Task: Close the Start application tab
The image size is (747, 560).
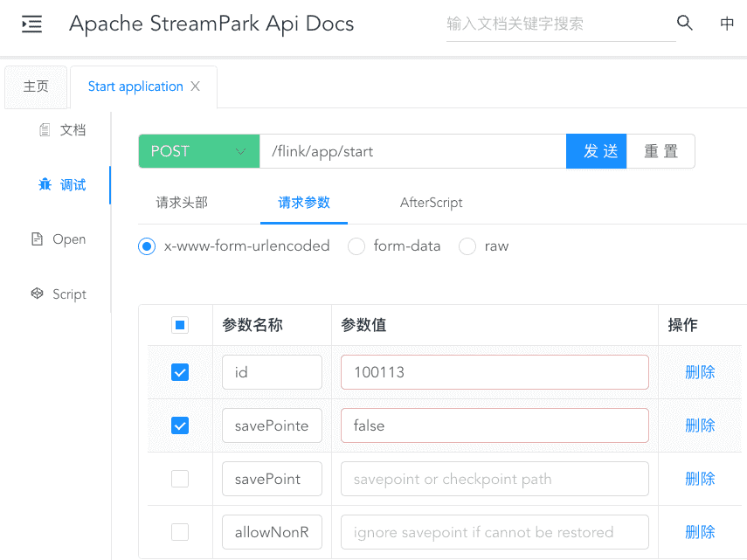Action: pyautogui.click(x=196, y=86)
